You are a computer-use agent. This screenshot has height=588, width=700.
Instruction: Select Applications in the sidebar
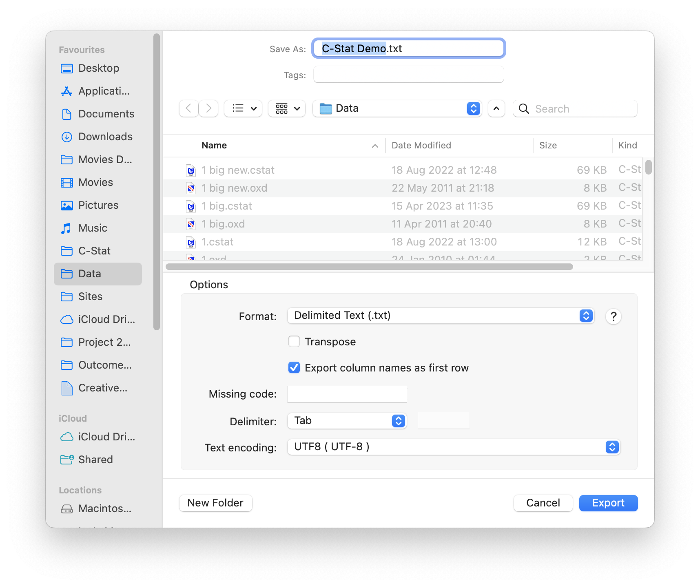(x=104, y=91)
